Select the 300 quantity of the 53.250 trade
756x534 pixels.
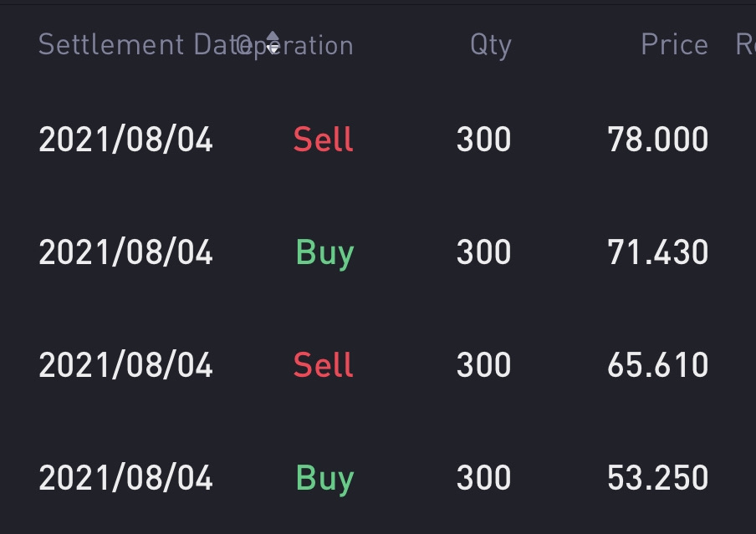point(483,478)
